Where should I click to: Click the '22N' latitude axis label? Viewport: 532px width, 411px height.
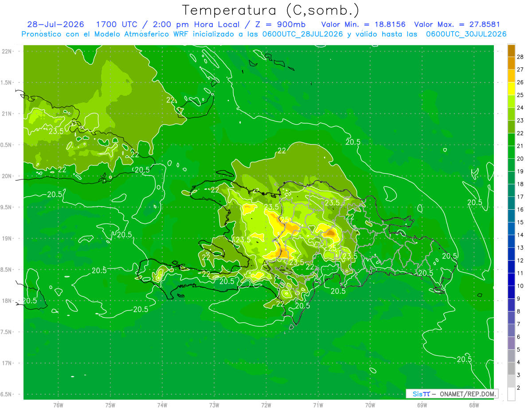[7, 51]
